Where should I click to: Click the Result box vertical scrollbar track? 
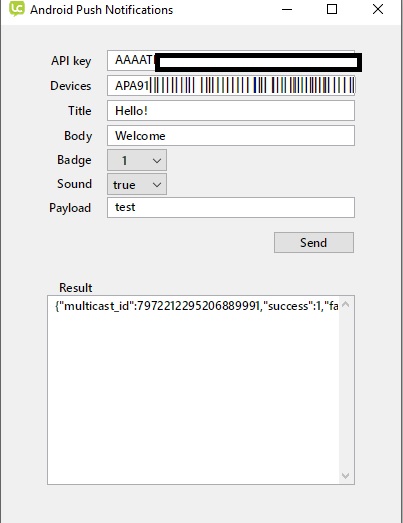(346, 390)
